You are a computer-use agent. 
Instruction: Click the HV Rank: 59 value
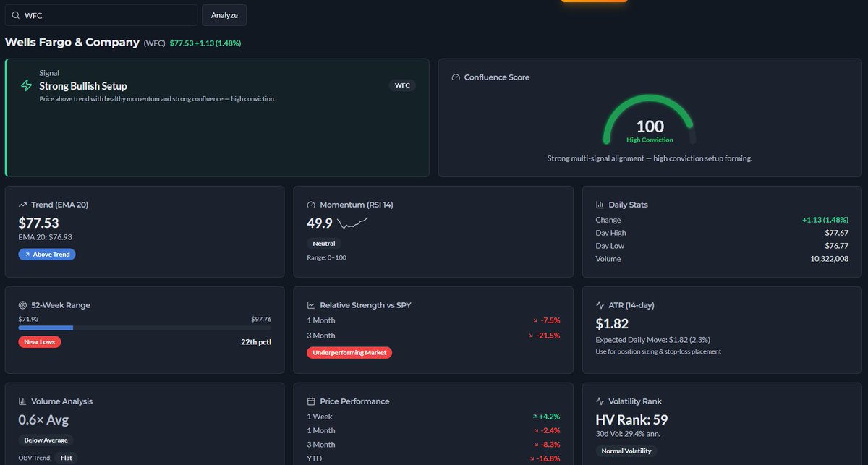pyautogui.click(x=631, y=419)
